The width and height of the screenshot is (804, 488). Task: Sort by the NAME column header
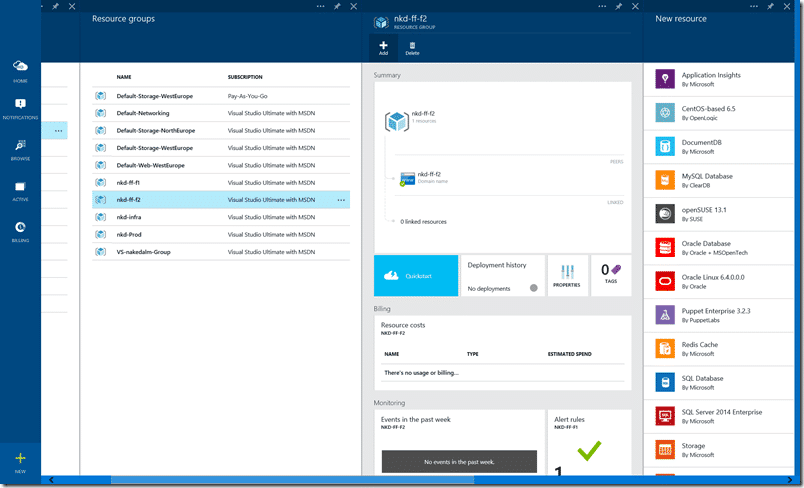[124, 77]
